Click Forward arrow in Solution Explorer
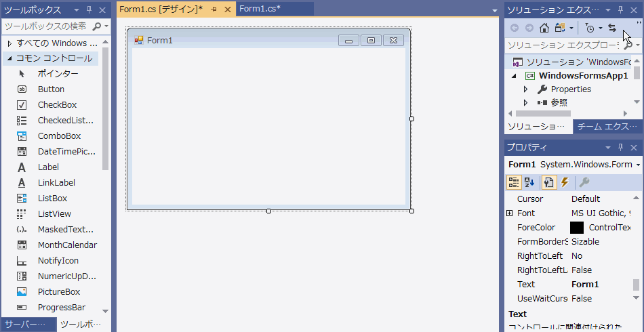Screen dimensions: 644x332 529,28
